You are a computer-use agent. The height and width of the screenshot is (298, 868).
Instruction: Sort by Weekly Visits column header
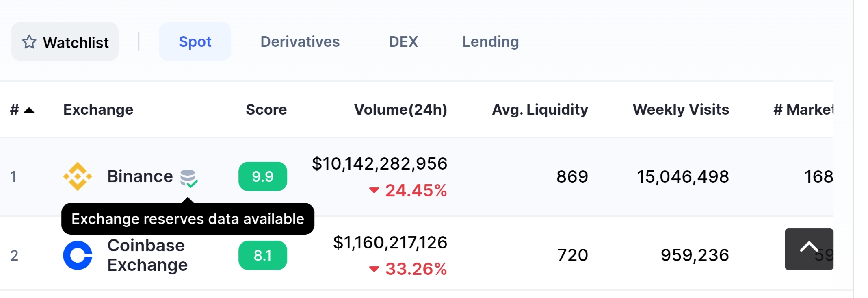tap(681, 109)
